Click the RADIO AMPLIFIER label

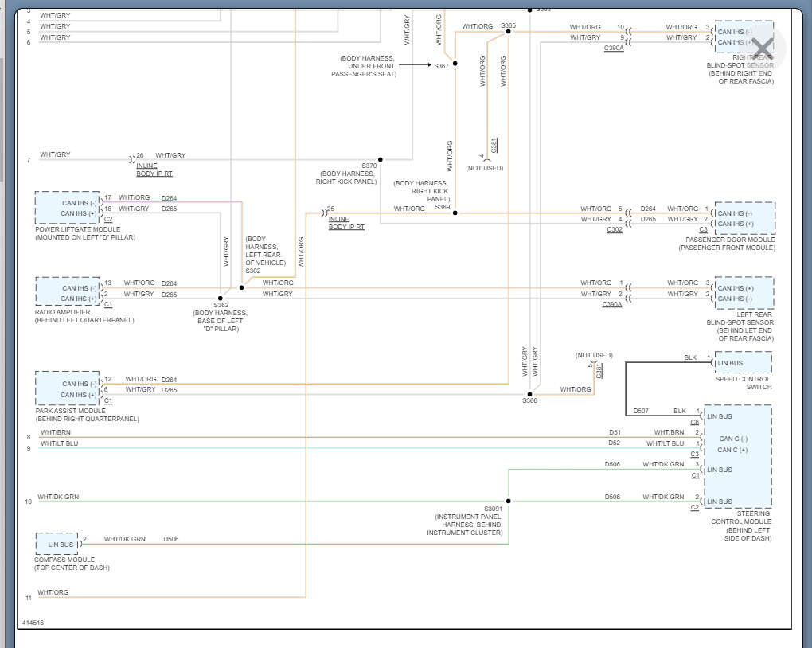[62, 312]
